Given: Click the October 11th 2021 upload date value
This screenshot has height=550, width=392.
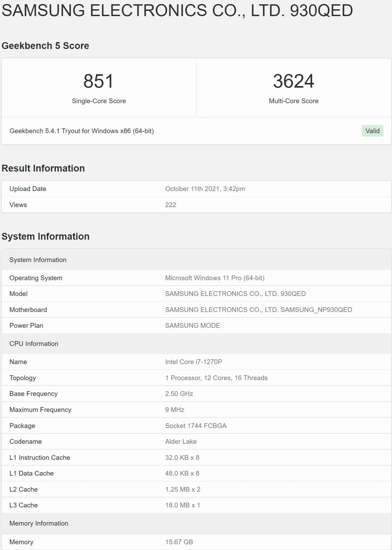Looking at the screenshot, I should [x=205, y=189].
